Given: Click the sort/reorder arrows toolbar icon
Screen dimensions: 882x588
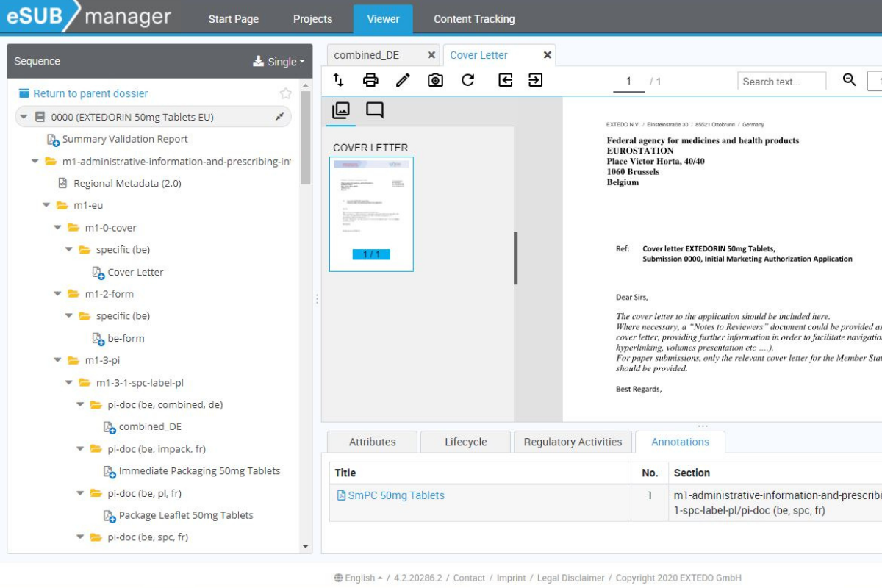Looking at the screenshot, I should pos(338,80).
